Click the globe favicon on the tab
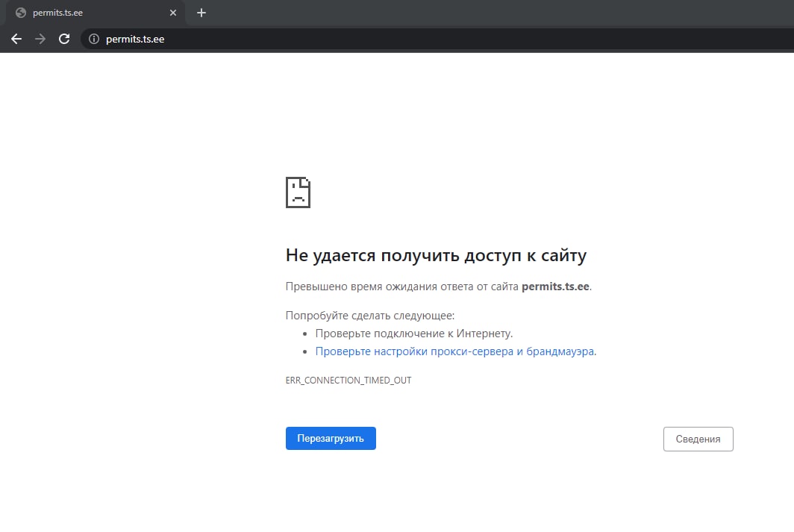The height and width of the screenshot is (532, 794). tap(21, 13)
